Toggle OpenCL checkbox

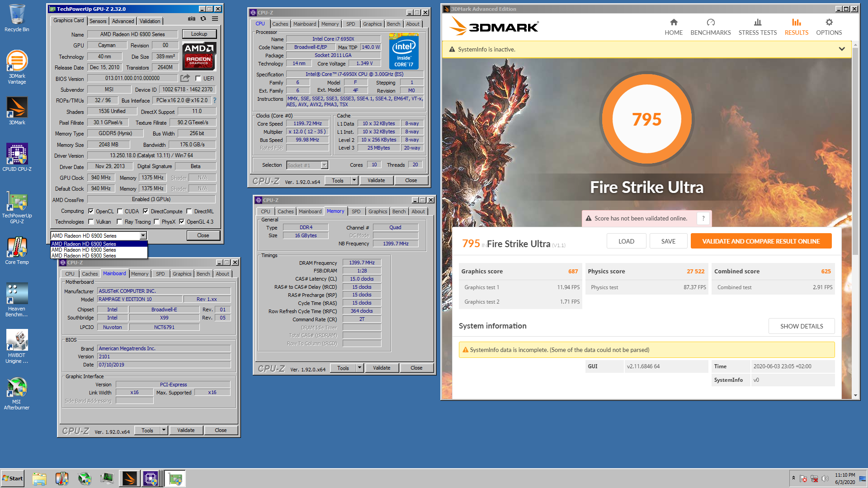pos(91,211)
